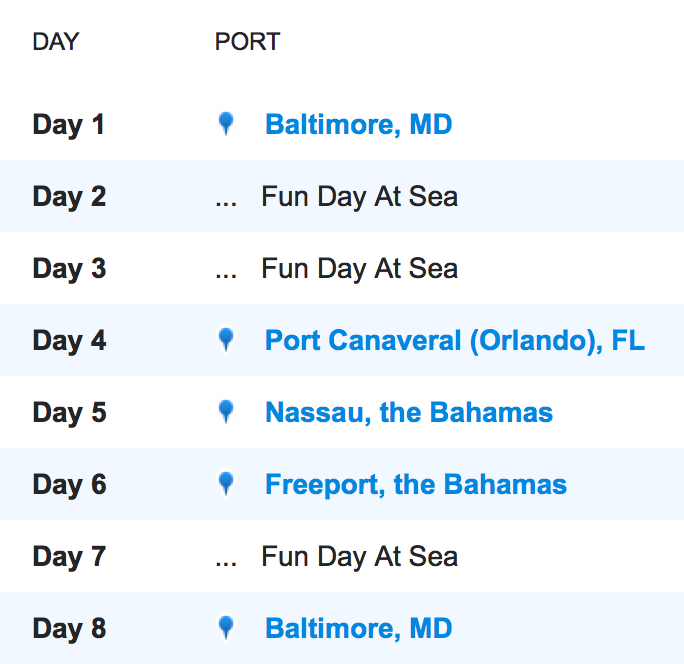Image resolution: width=684 pixels, height=664 pixels.
Task: Select the Day 2 Fun Day At Sea text
Action: point(359,197)
